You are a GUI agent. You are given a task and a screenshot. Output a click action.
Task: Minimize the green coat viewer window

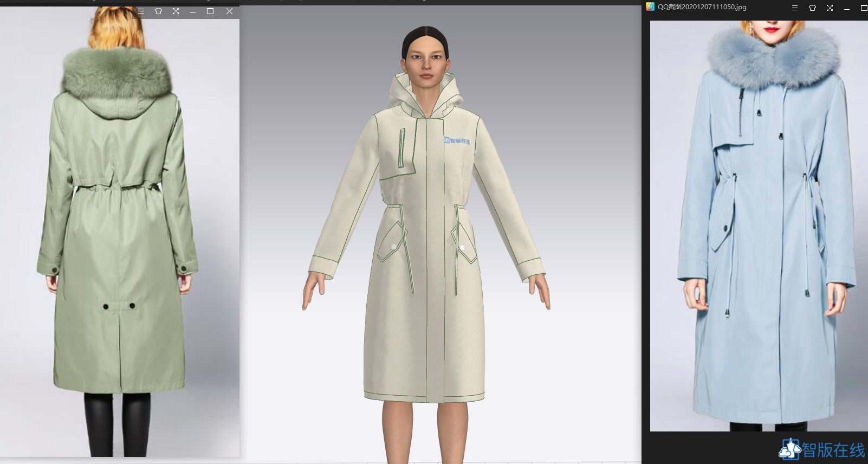[193, 11]
